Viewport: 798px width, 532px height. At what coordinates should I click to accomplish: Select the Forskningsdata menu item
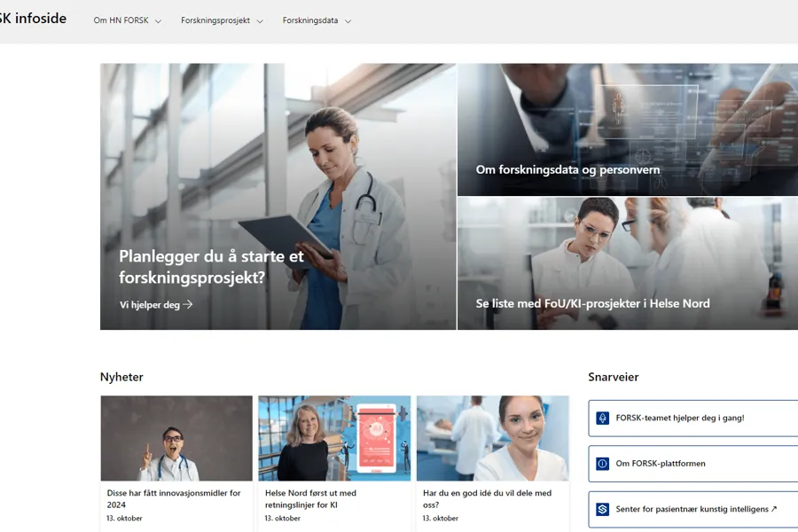click(310, 20)
